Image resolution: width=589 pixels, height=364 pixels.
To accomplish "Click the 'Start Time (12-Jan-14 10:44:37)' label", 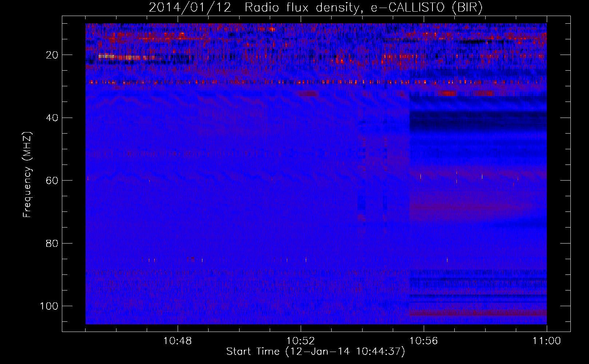I will pos(316,352).
